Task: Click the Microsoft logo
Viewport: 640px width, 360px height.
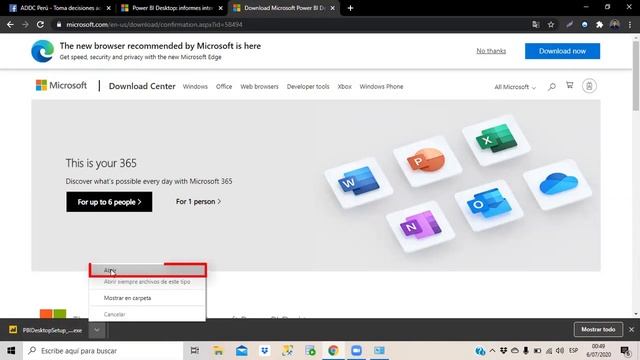Action: point(61,85)
